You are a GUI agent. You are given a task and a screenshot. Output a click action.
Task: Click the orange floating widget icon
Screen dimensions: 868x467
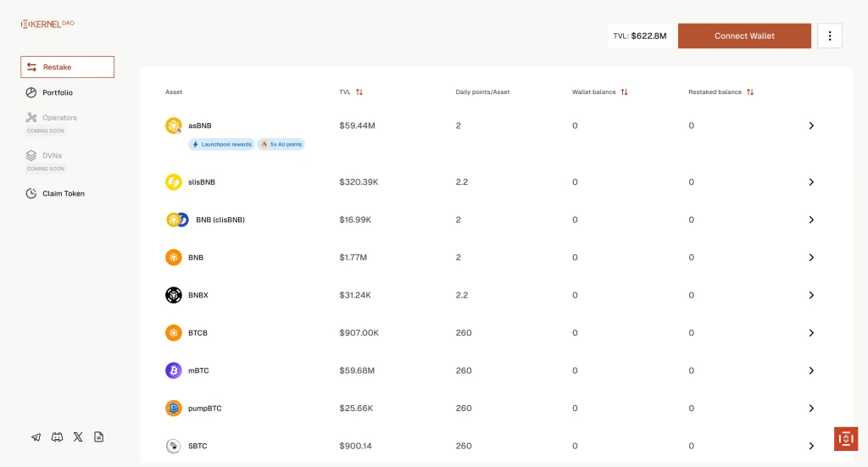click(x=846, y=438)
